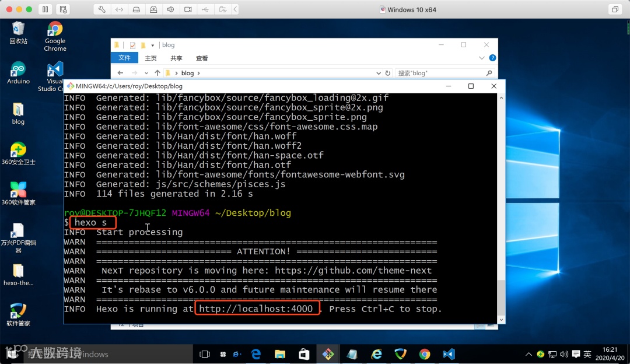
Task: Pause the virtual machine from the toolbar
Action: pyautogui.click(x=45, y=9)
